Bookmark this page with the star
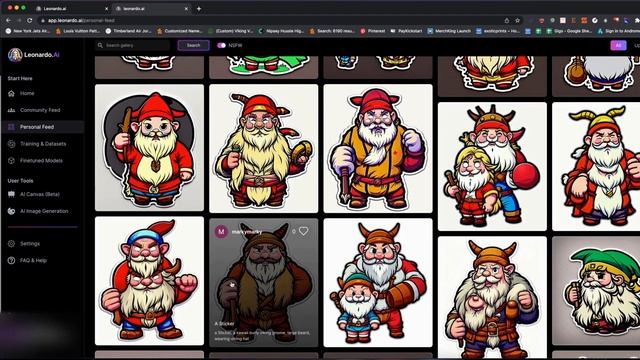 (x=517, y=20)
